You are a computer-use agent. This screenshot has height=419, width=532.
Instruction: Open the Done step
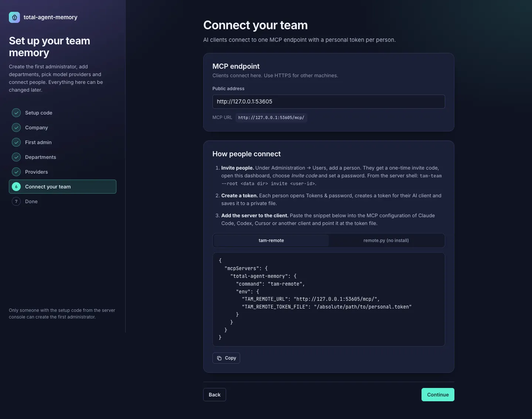coord(62,201)
